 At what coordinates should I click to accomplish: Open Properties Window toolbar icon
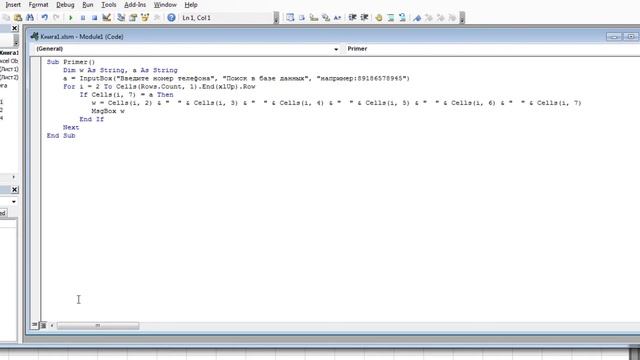click(x=133, y=18)
